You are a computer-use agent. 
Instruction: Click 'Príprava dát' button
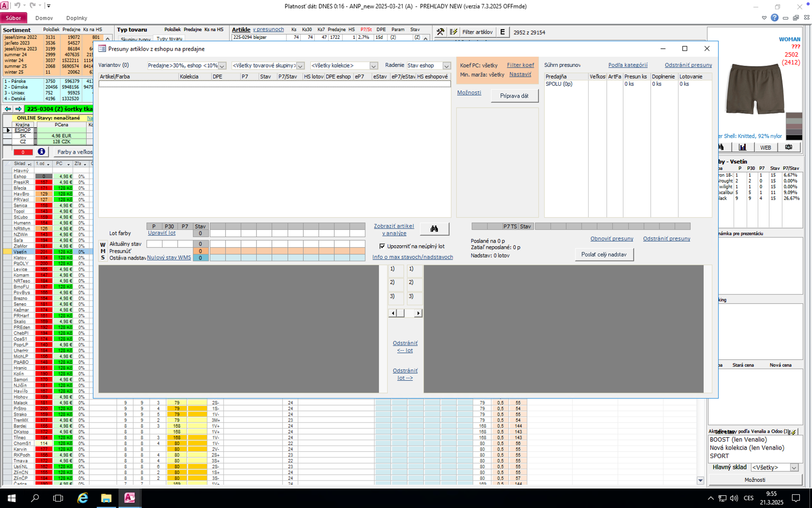tap(514, 96)
